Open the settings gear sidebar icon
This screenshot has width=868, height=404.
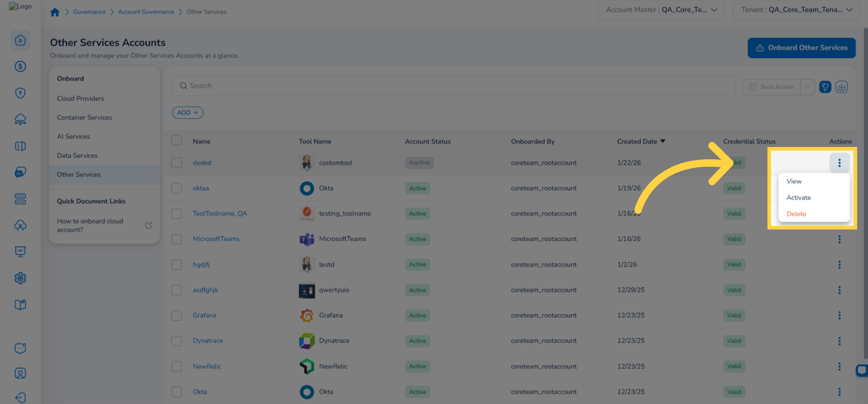20,278
